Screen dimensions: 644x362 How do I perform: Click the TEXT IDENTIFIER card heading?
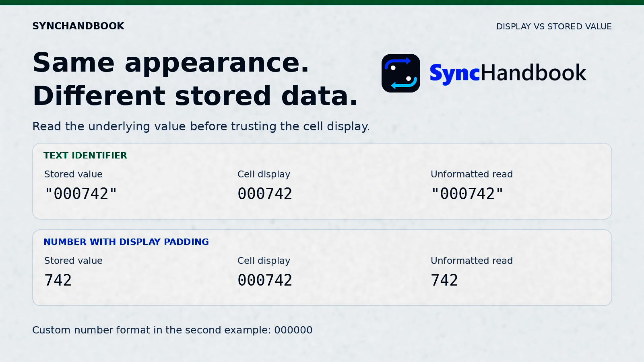pyautogui.click(x=85, y=155)
